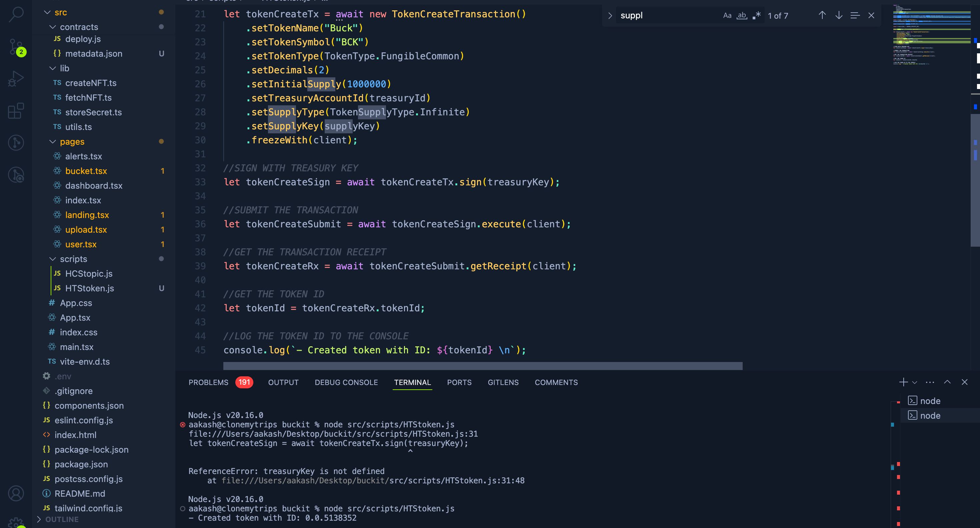The height and width of the screenshot is (528, 980).
Task: Switch to the OUTPUT tab
Action: click(x=283, y=382)
